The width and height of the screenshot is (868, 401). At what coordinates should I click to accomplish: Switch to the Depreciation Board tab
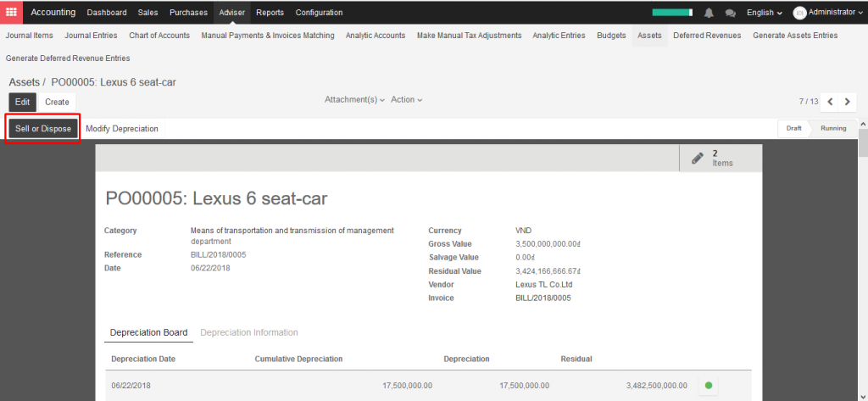149,332
